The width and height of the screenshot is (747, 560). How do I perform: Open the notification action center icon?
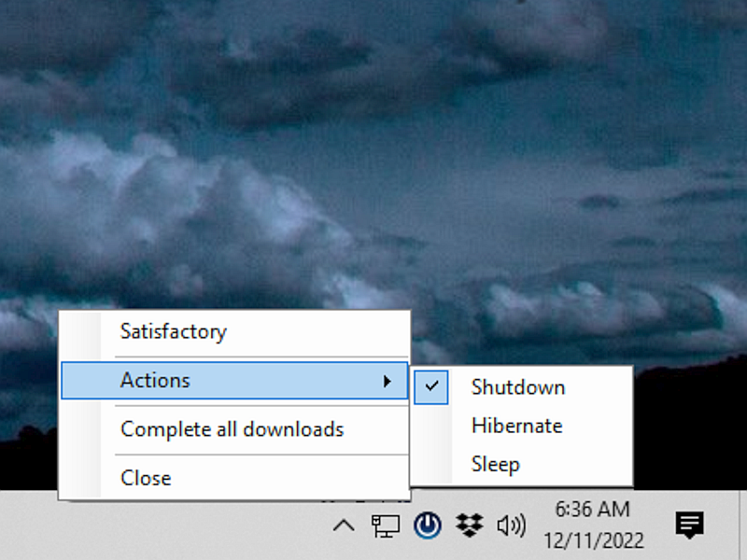click(689, 525)
